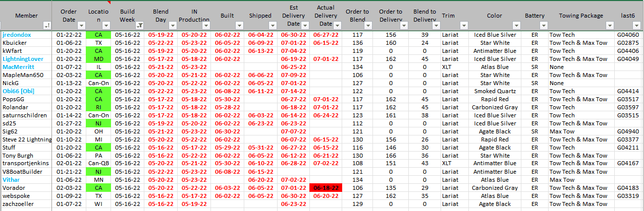
Task: Select the green CA location cell for kWfart
Action: (x=98, y=51)
